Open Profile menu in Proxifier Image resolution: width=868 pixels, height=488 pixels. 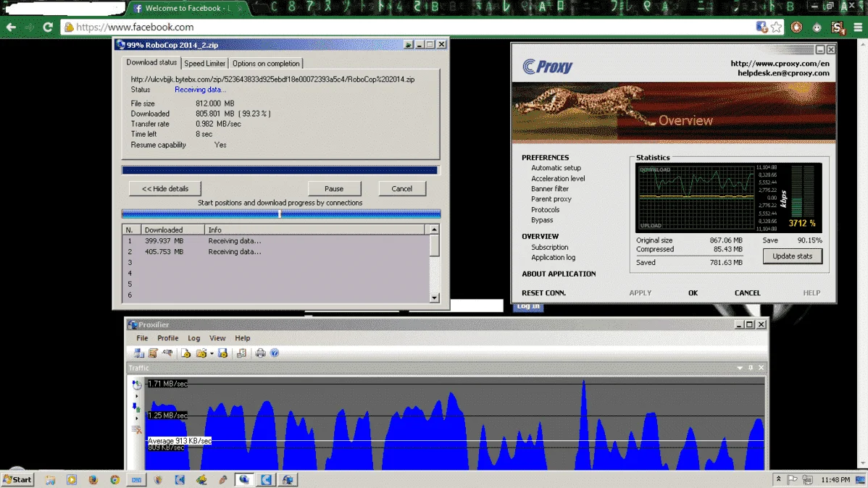point(168,338)
